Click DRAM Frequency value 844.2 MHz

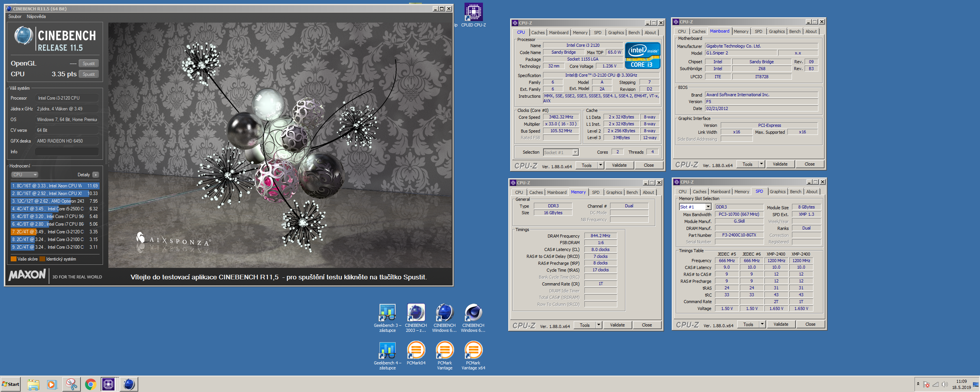tap(600, 236)
